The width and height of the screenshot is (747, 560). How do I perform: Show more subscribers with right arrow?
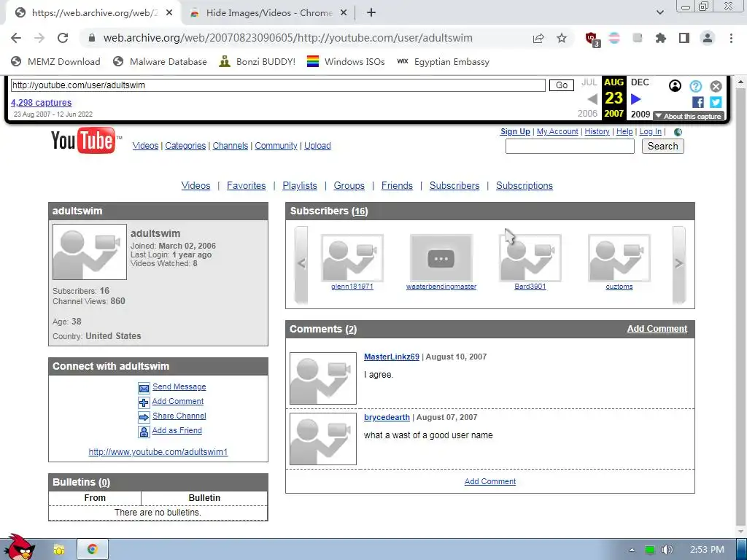tap(679, 264)
